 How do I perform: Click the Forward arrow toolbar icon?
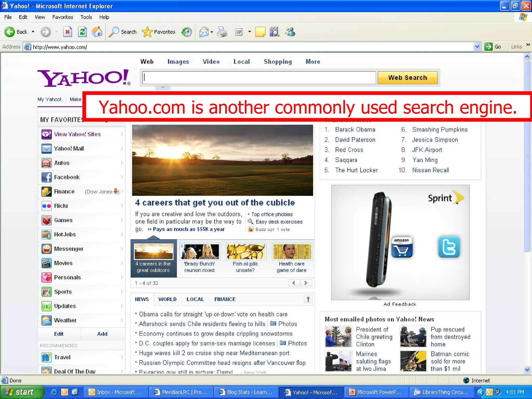(x=46, y=32)
